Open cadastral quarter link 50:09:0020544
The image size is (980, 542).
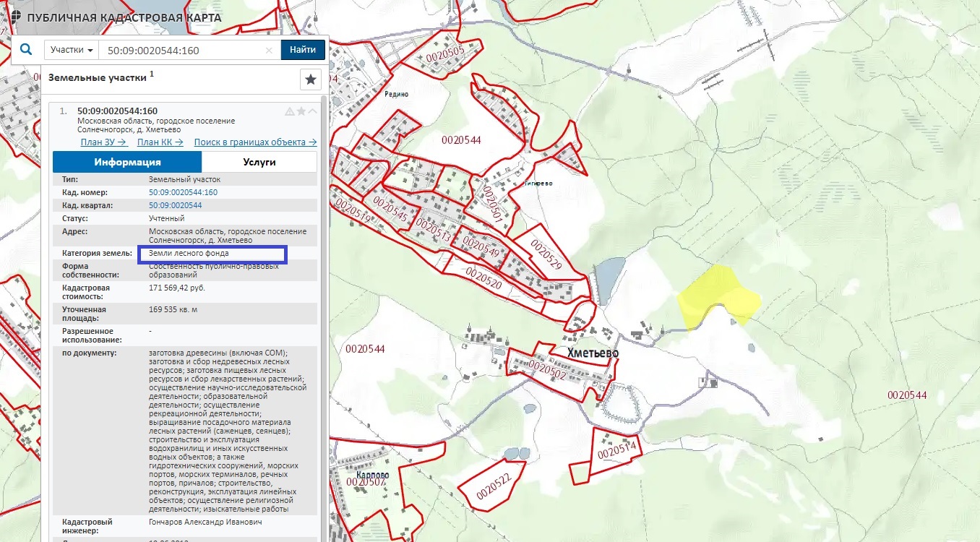pos(175,205)
